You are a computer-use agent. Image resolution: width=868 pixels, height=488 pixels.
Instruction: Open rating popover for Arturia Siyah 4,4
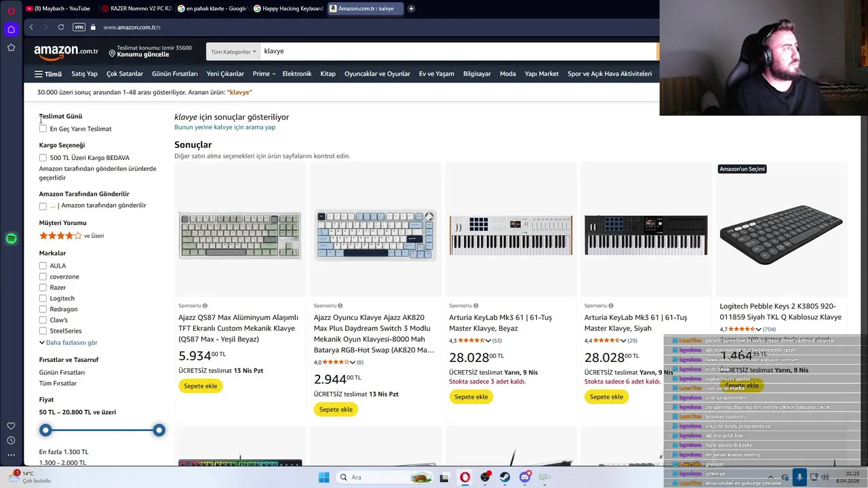[610, 340]
